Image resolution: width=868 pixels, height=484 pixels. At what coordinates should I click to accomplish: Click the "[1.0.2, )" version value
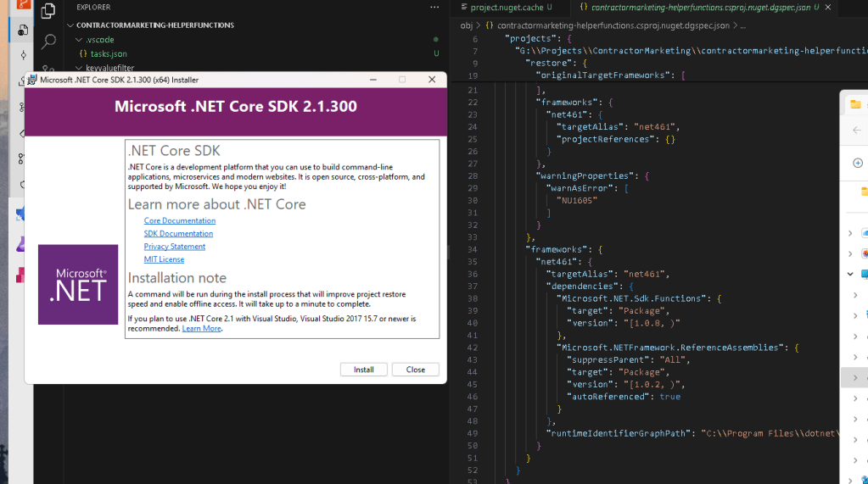coord(652,385)
